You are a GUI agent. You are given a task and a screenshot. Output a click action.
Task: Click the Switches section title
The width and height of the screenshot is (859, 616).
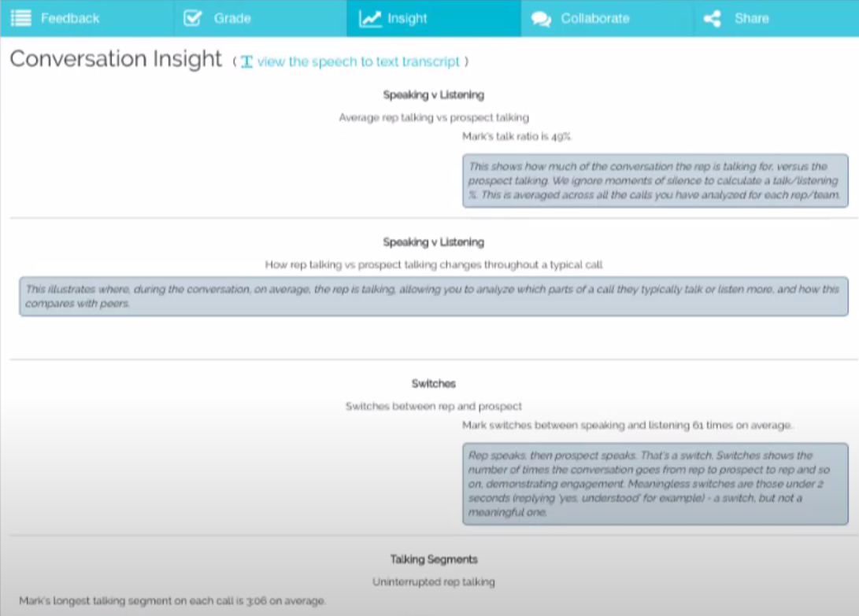[433, 383]
